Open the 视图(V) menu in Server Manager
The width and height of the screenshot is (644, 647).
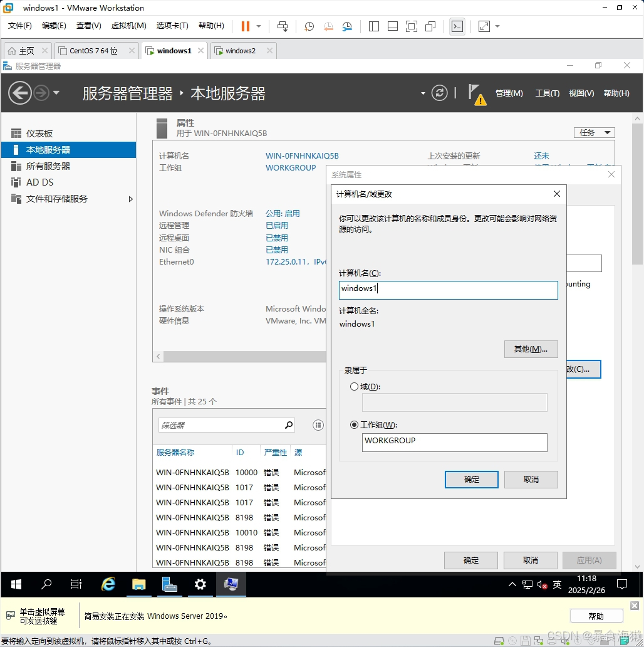click(581, 93)
